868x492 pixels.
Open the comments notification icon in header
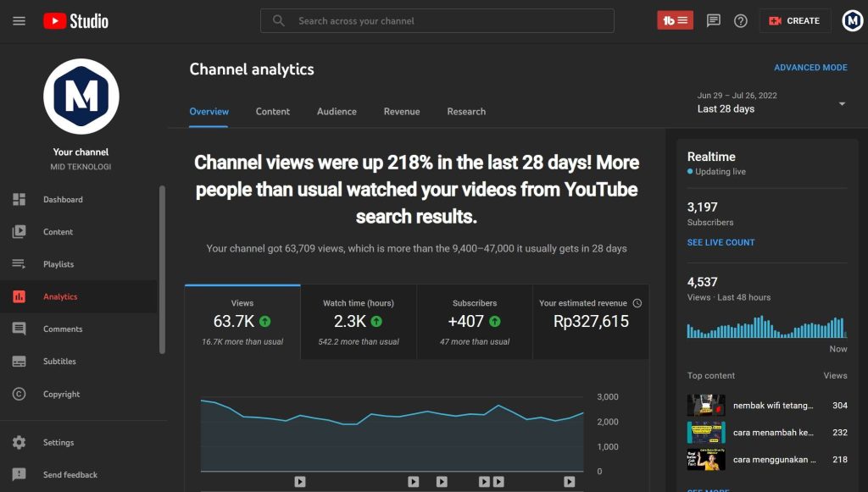tap(714, 21)
